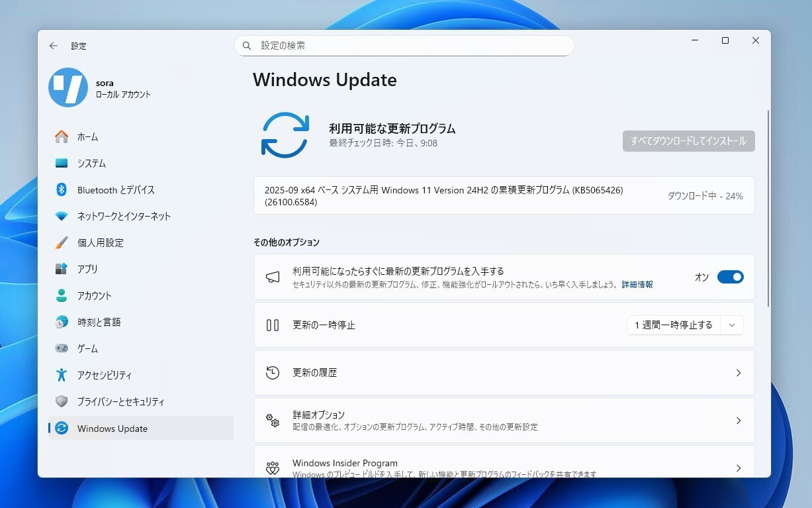Click the アクセシビリティ figure icon
Screen dimensions: 812x508
coord(62,375)
